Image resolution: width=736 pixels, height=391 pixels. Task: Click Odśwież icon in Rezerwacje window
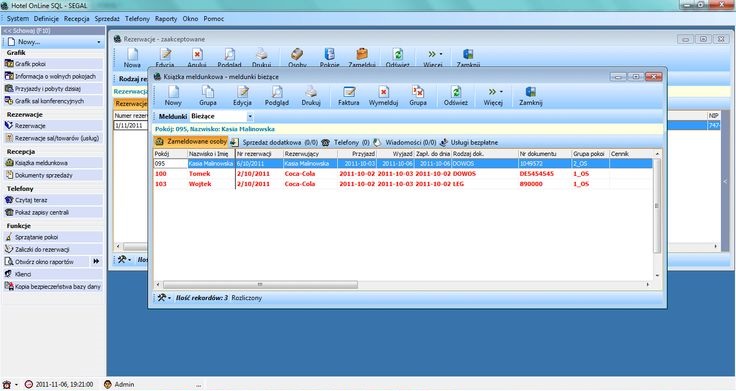[x=398, y=58]
